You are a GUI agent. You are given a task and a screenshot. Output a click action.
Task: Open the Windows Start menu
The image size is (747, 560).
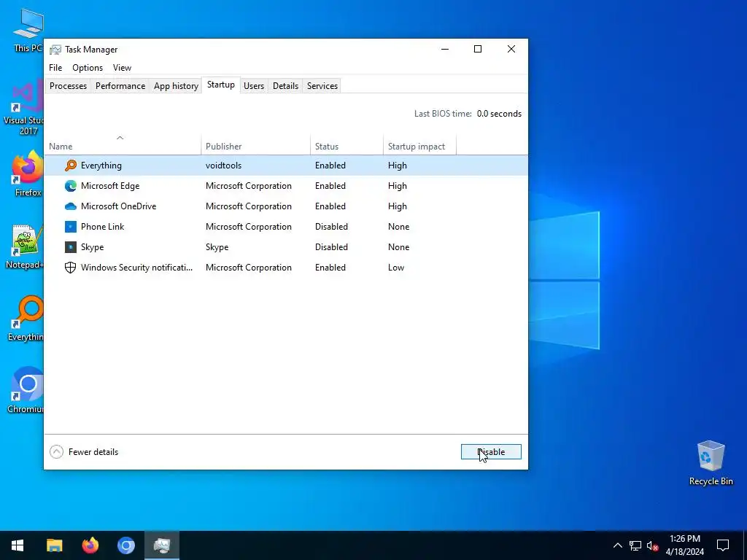click(18, 545)
